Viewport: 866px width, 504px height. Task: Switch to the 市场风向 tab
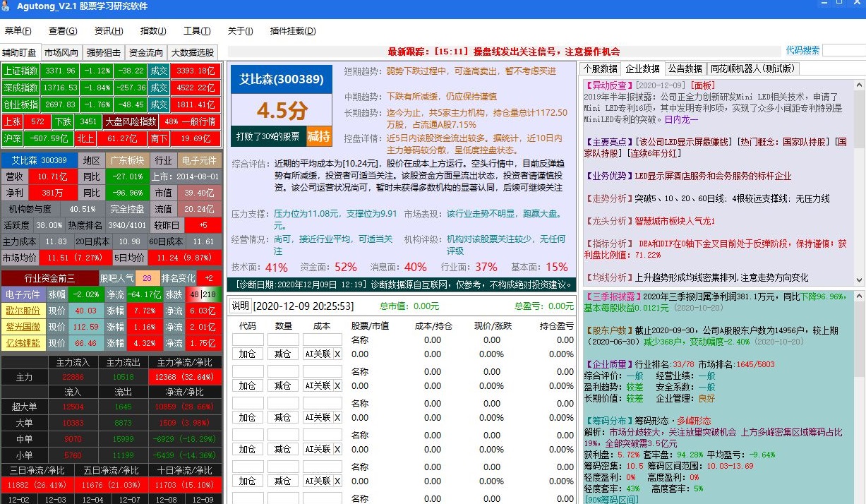coord(61,53)
